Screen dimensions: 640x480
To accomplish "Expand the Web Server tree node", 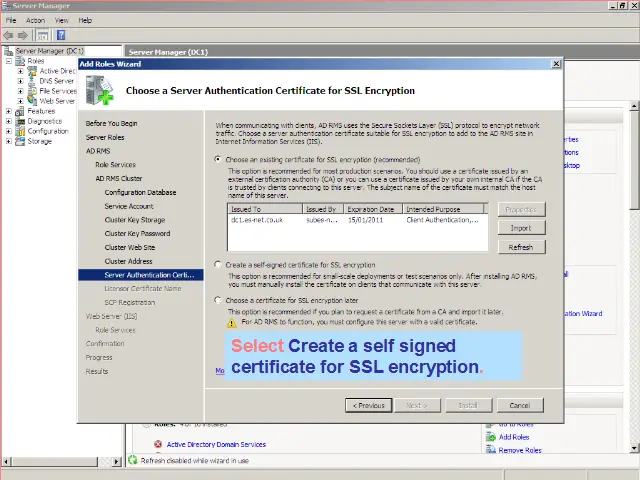I will pyautogui.click(x=20, y=101).
